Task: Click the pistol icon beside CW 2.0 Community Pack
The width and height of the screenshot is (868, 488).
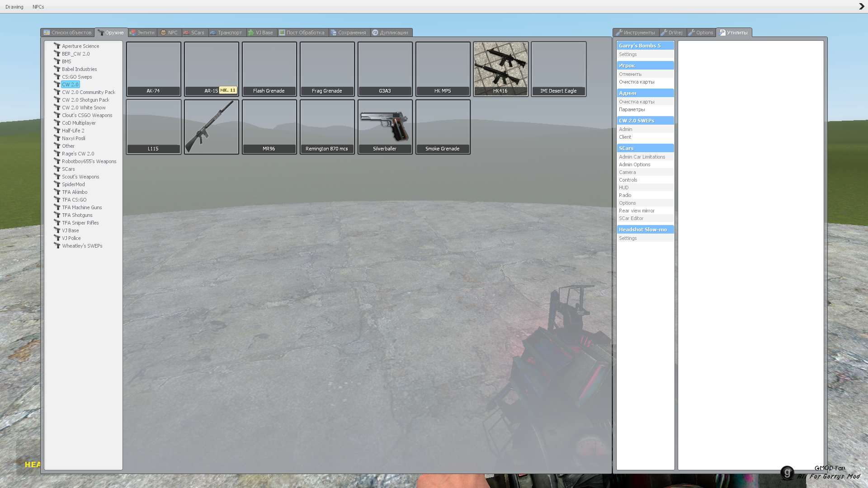Action: 57,92
